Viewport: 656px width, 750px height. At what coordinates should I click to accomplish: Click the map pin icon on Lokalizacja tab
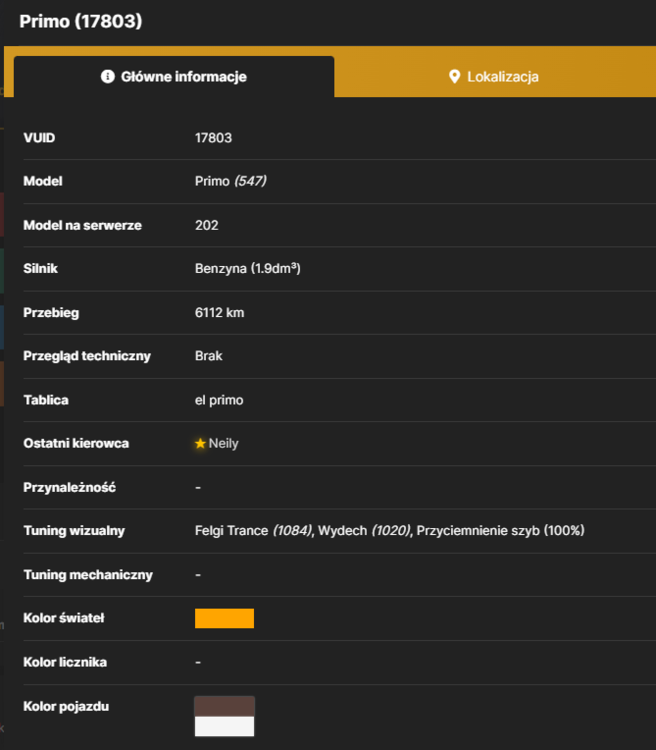454,77
